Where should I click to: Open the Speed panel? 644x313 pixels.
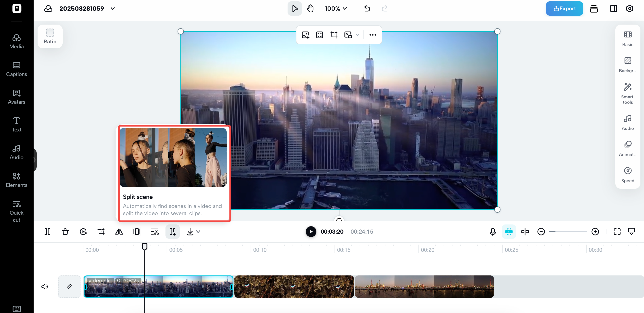tap(627, 175)
